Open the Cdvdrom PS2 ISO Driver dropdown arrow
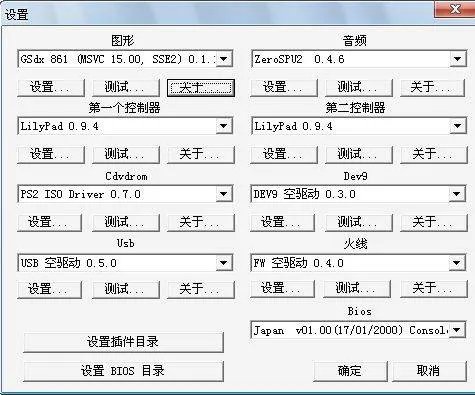Viewport: 475px width, 395px height. pyautogui.click(x=224, y=194)
